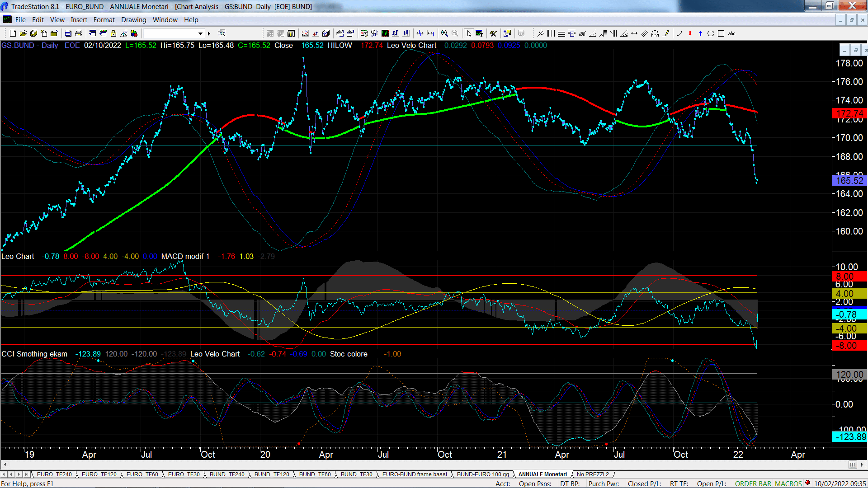Click the colored cubes icon
The width and height of the screenshot is (868, 488).
point(134,33)
